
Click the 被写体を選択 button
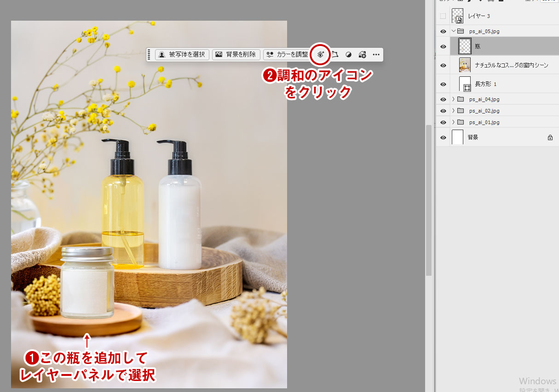click(x=182, y=54)
